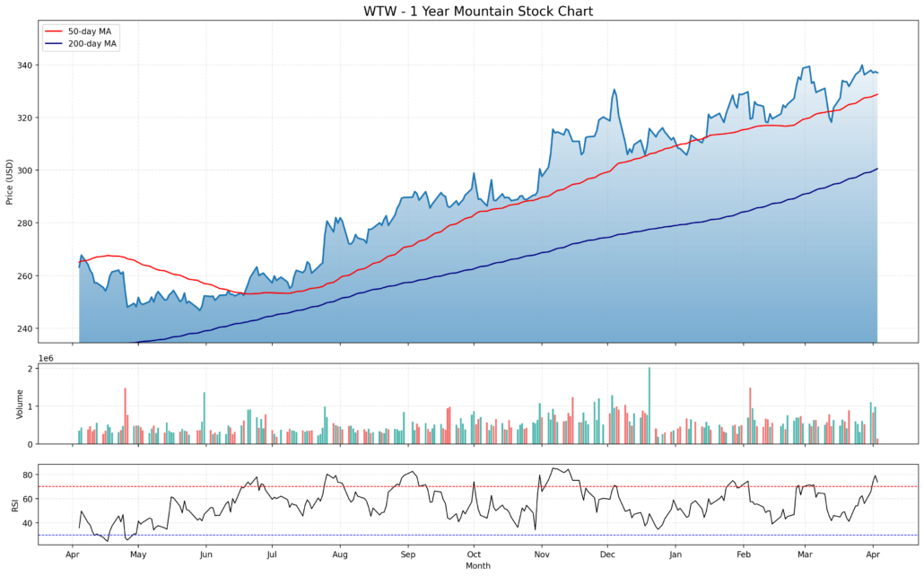924x576 pixels.
Task: Click the 280 price tick label
Action: pos(25,223)
